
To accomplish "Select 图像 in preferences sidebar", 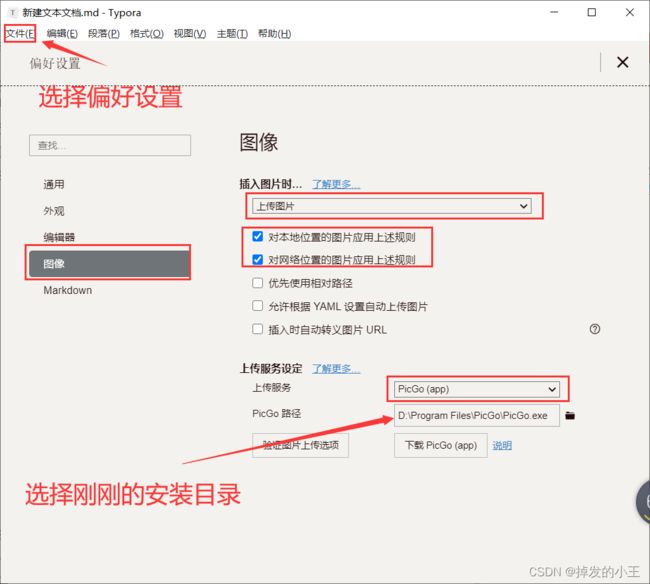I will tap(109, 264).
